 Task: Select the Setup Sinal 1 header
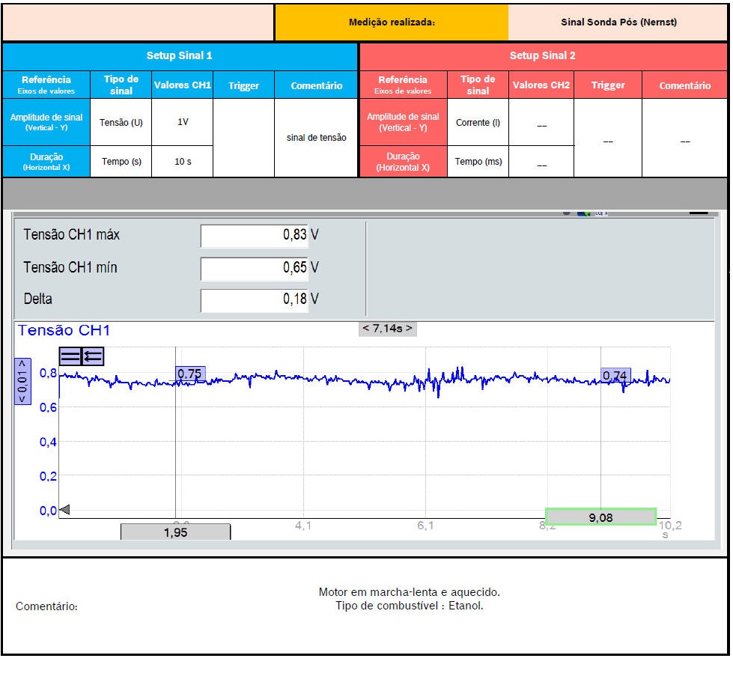180,56
